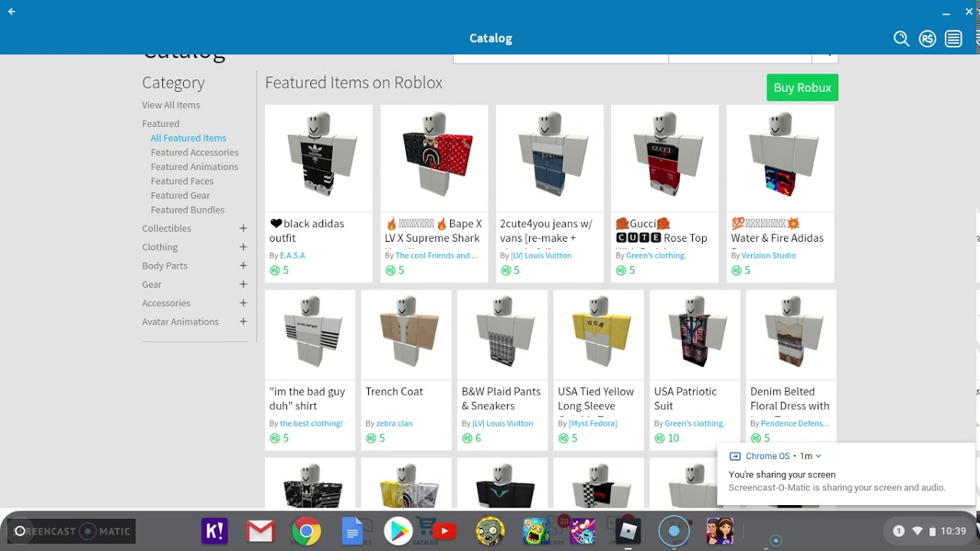980x551 pixels.
Task: Open the USA Patriotic Suit thumbnail
Action: [x=694, y=334]
